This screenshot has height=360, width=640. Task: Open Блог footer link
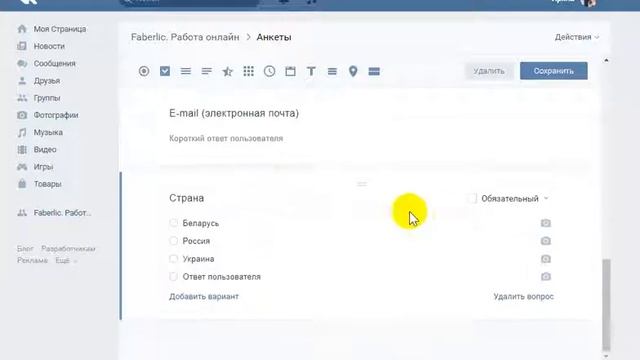25,249
